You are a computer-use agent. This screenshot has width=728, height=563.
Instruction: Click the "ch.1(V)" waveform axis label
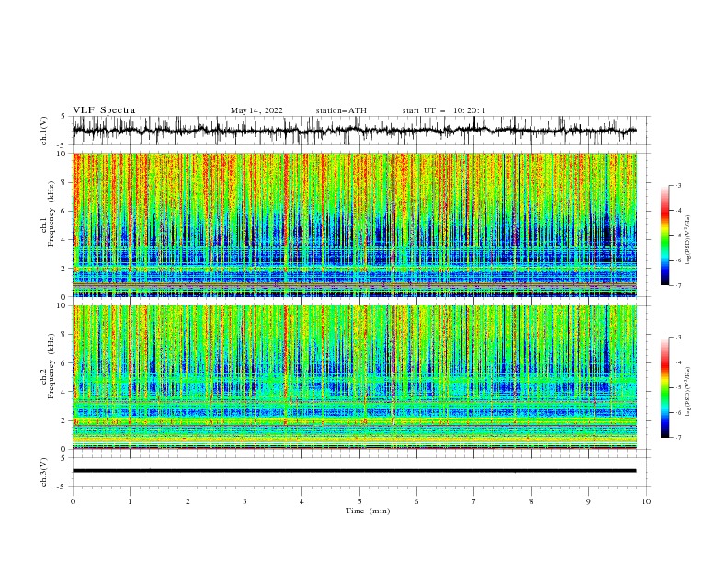click(44, 131)
